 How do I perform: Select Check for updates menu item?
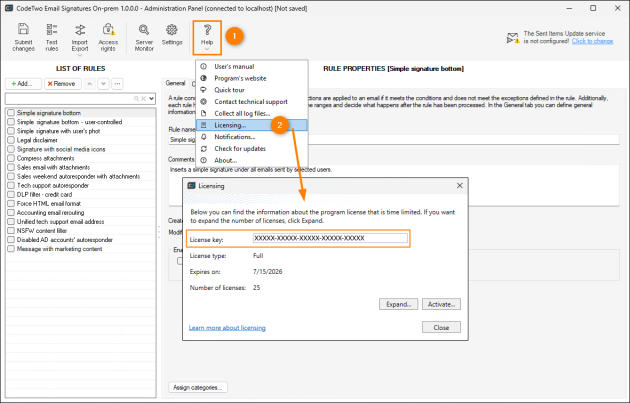pos(252,149)
